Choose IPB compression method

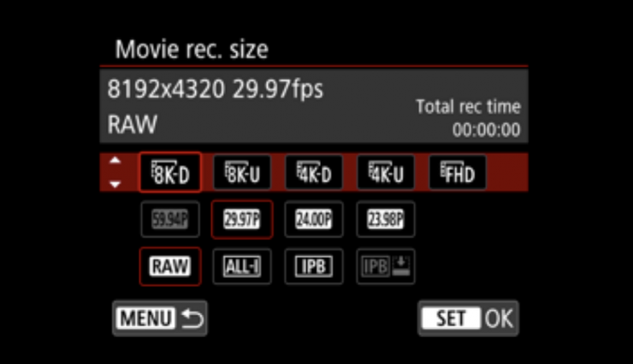pyautogui.click(x=314, y=267)
